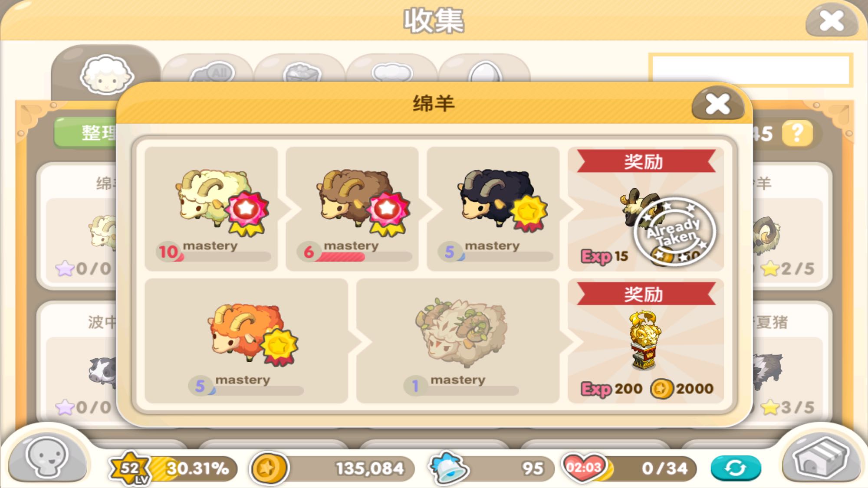This screenshot has height=488, width=868.
Task: Select the egg collection tab
Action: [484, 70]
